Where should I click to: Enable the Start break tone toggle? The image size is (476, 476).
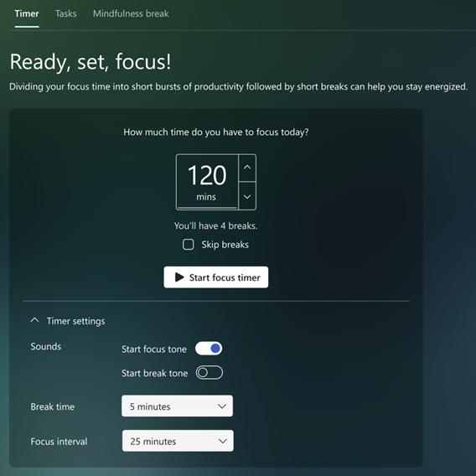210,372
